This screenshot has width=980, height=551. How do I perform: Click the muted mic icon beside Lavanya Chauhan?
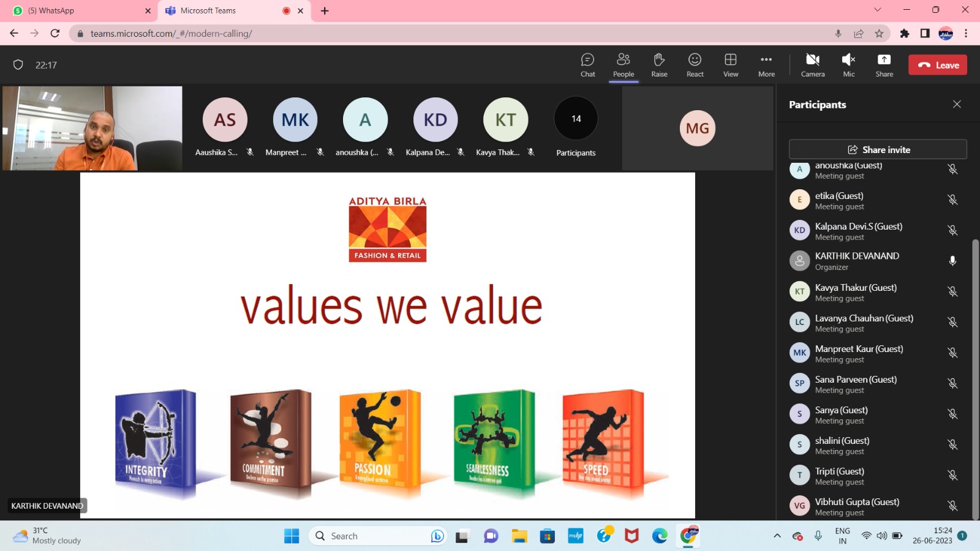[x=952, y=322]
